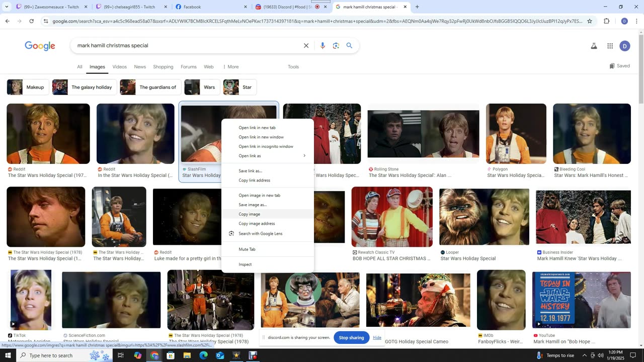Open Saved images link
The image size is (644, 362).
(619, 66)
